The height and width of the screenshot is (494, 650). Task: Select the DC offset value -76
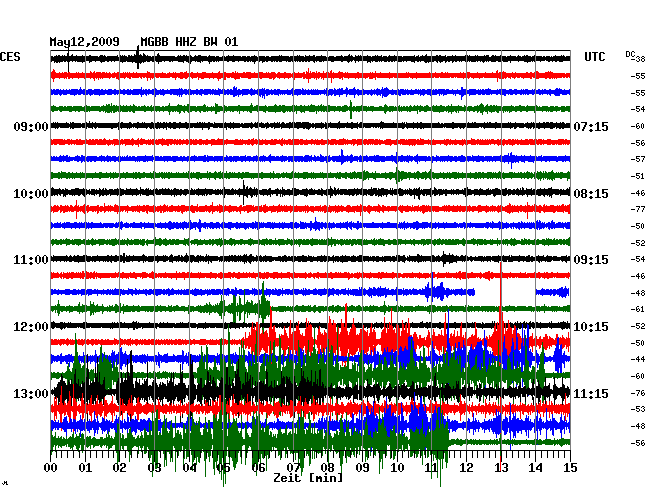tap(638, 393)
